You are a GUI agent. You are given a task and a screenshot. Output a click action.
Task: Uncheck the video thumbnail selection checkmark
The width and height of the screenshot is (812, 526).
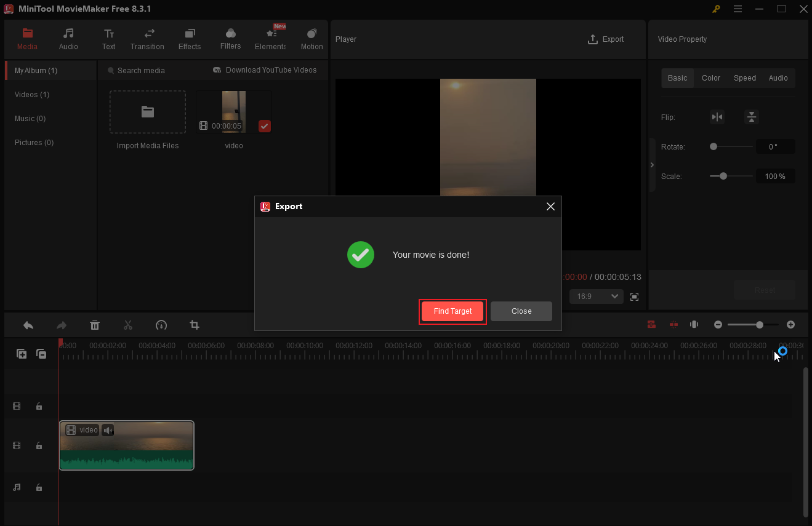(x=264, y=126)
